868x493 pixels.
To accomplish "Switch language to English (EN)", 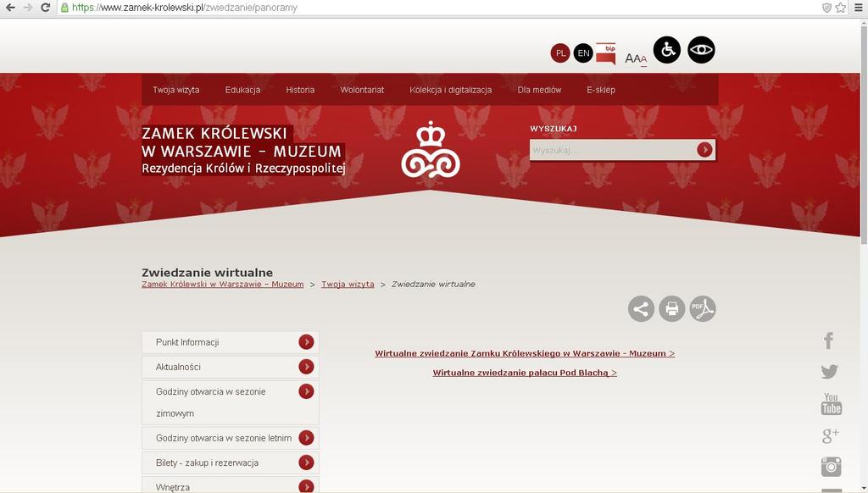I will pyautogui.click(x=583, y=53).
